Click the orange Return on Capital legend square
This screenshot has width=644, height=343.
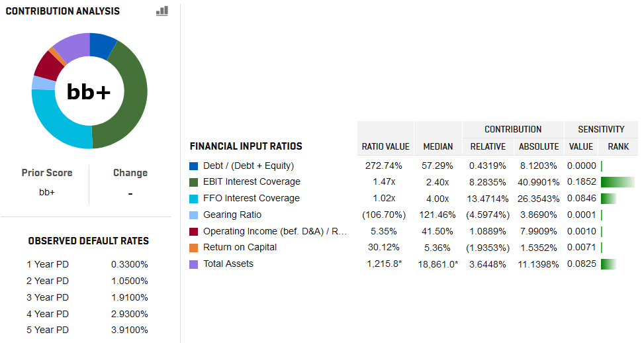point(194,248)
